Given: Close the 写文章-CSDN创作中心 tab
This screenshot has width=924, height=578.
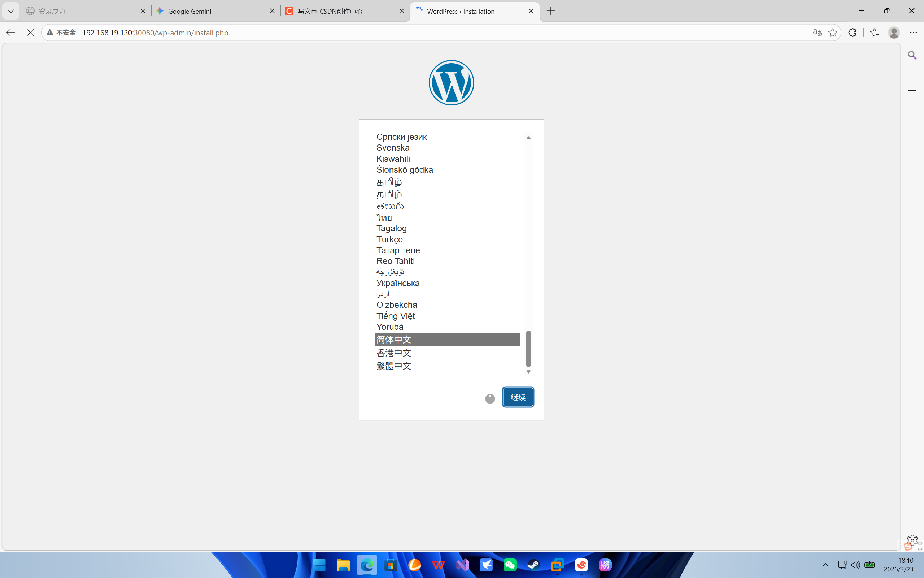Looking at the screenshot, I should tap(402, 11).
